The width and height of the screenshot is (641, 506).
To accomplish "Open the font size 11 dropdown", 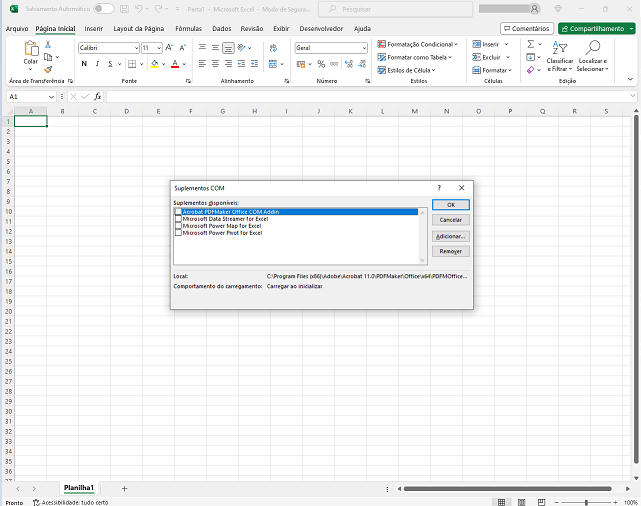I will (x=159, y=48).
